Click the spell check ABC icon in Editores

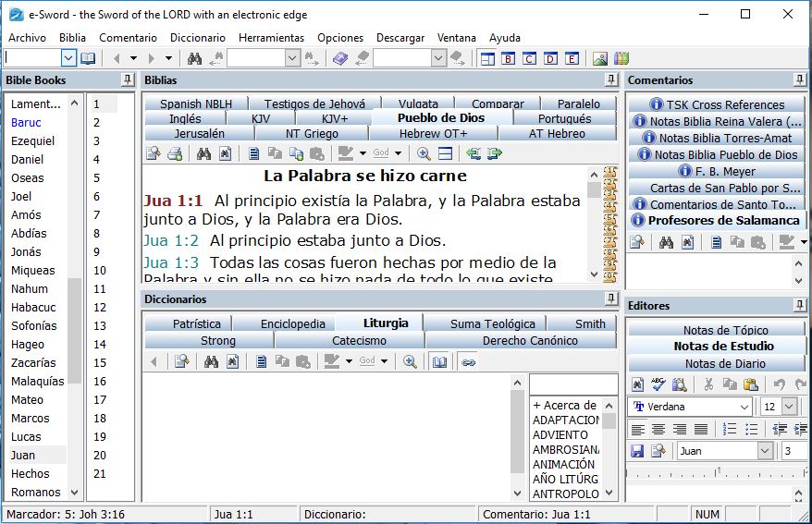[x=658, y=384]
